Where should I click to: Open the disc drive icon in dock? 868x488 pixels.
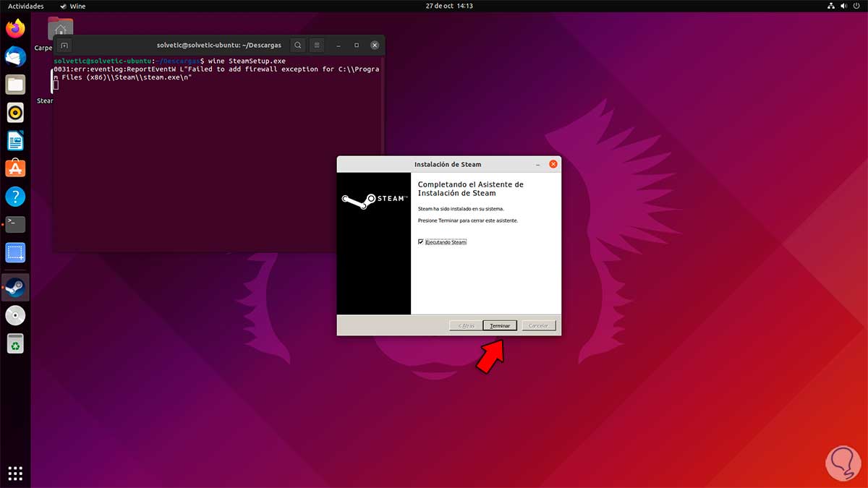15,316
